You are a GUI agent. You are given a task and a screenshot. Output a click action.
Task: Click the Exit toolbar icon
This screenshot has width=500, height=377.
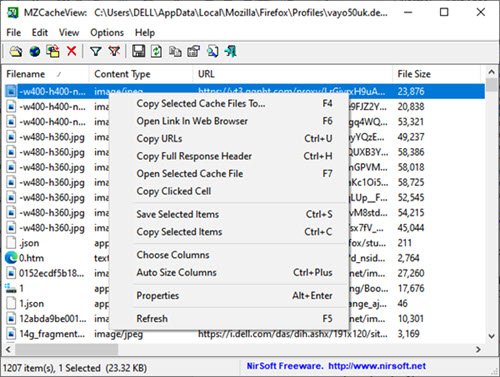[231, 52]
